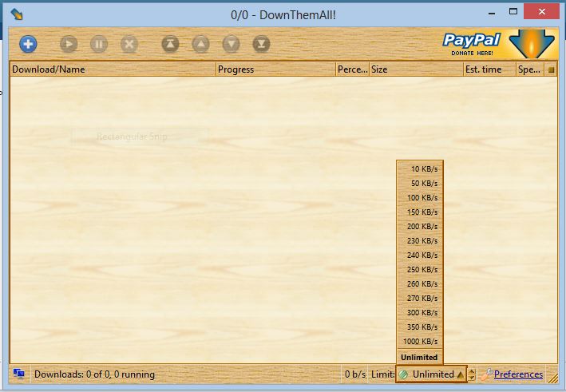The image size is (566, 392).
Task: Open the column picker icon in header
Action: 551,69
